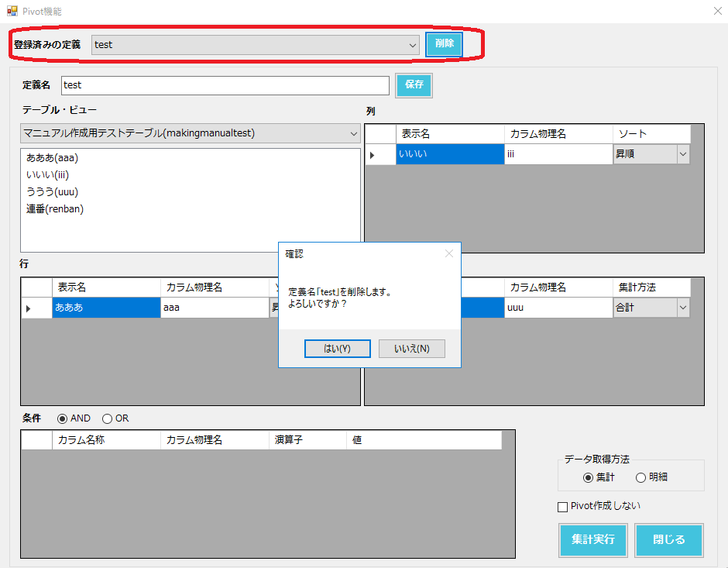Click the 保存 button
This screenshot has height=568, width=728.
coord(414,85)
